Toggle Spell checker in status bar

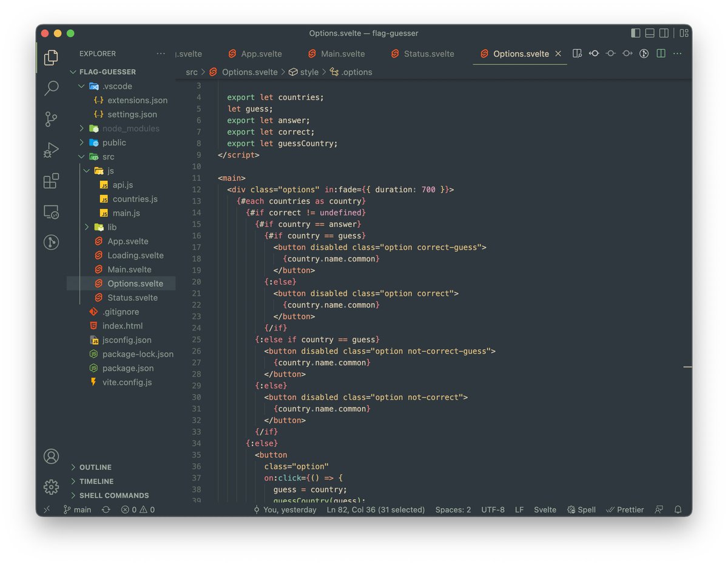(582, 510)
